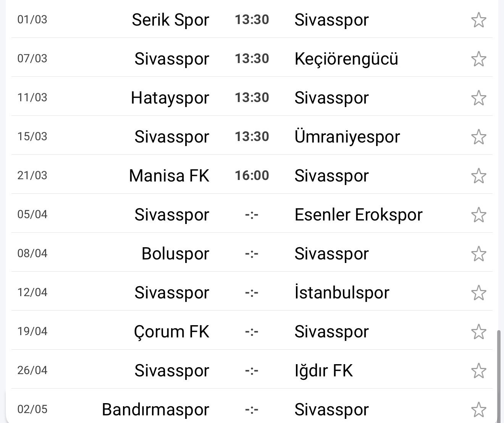
Task: Favorite the Sivasspor vs Esenler Erokspor game
Action: point(478,215)
